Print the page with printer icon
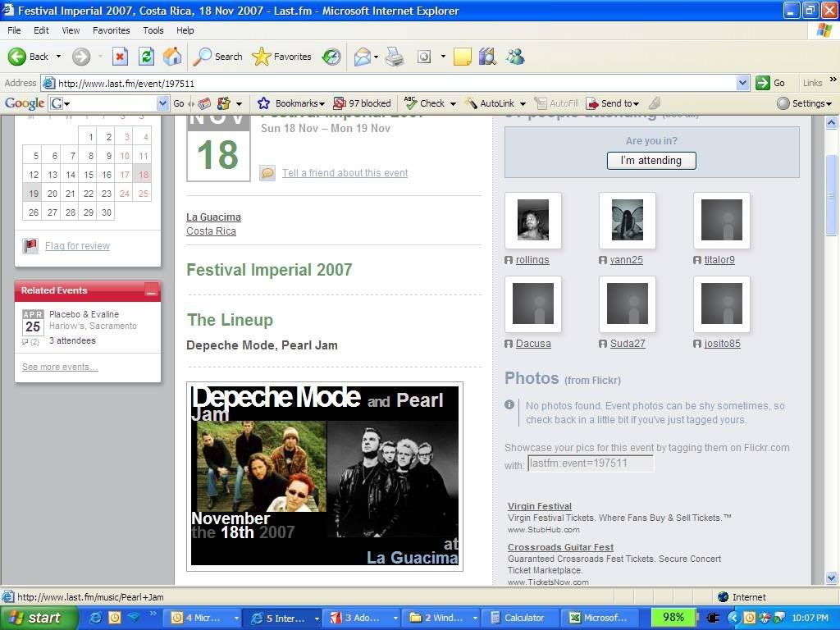 click(395, 57)
